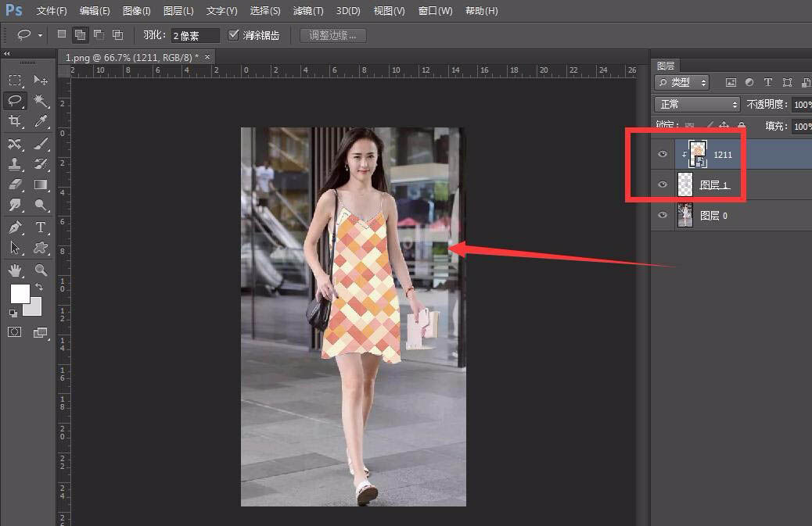Filter layers by type layers icon
Viewport: 812px width, 526px height.
(x=768, y=82)
